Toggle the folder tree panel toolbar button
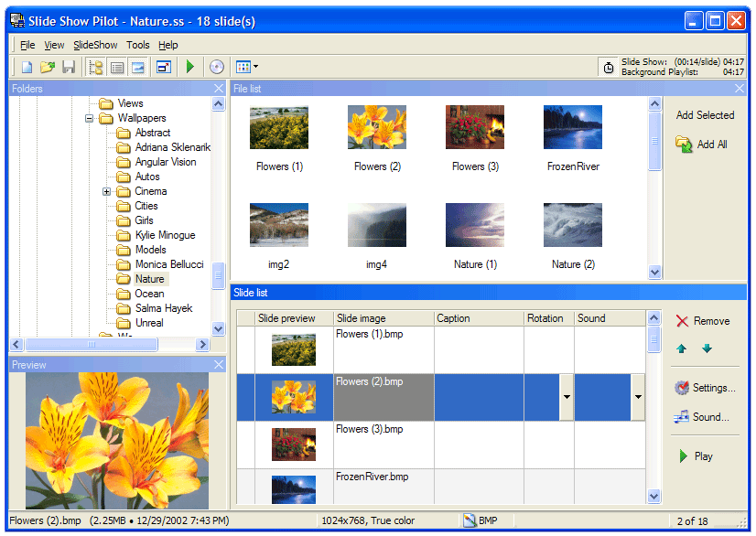756x536 pixels. point(96,67)
